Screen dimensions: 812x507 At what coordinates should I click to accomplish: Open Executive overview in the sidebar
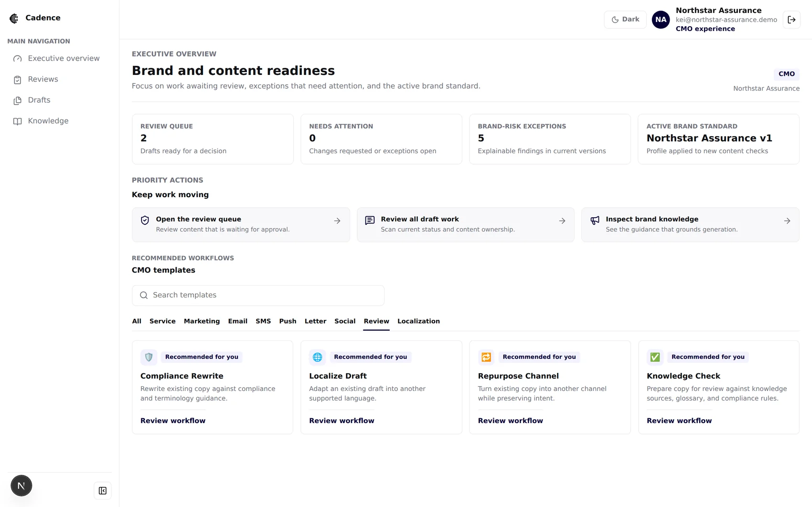tap(60, 58)
